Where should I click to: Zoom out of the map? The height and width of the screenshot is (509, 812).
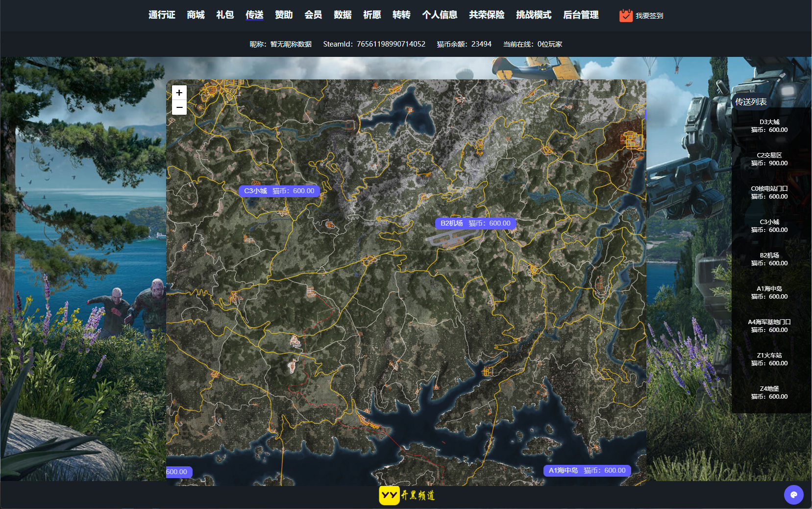pos(179,107)
